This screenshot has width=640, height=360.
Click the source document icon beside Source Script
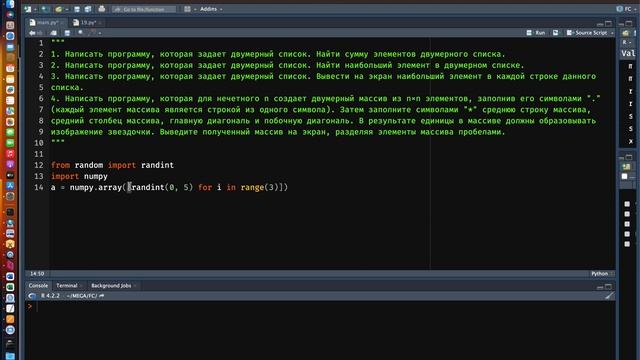(570, 33)
